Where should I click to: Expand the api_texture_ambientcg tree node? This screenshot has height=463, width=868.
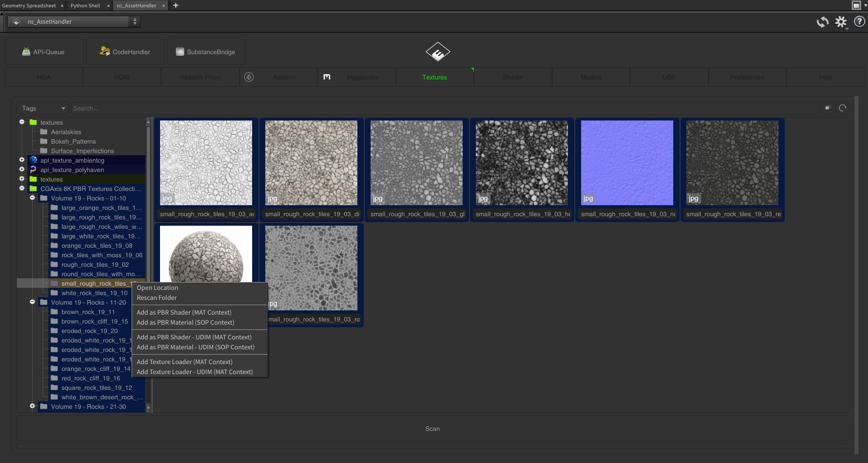(22, 160)
